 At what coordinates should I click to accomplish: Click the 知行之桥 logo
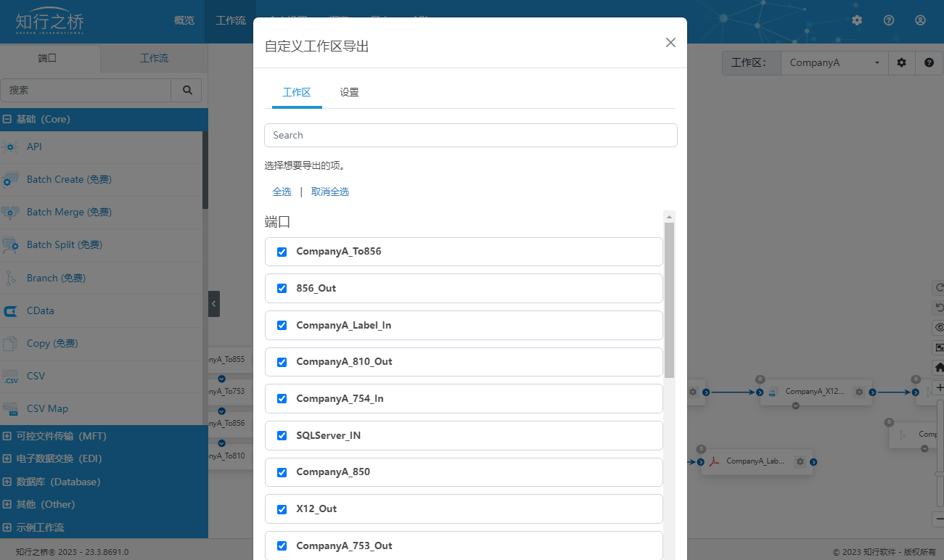49,21
